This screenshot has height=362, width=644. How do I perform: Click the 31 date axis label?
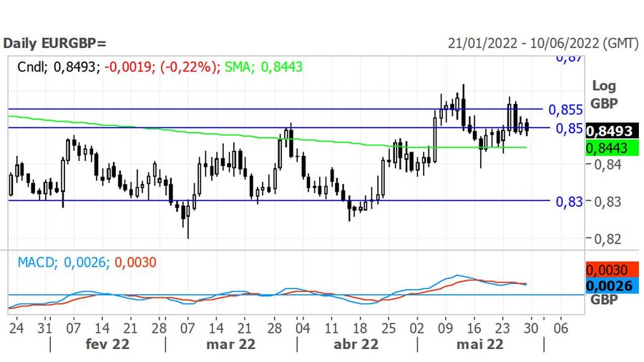pyautogui.click(x=45, y=328)
